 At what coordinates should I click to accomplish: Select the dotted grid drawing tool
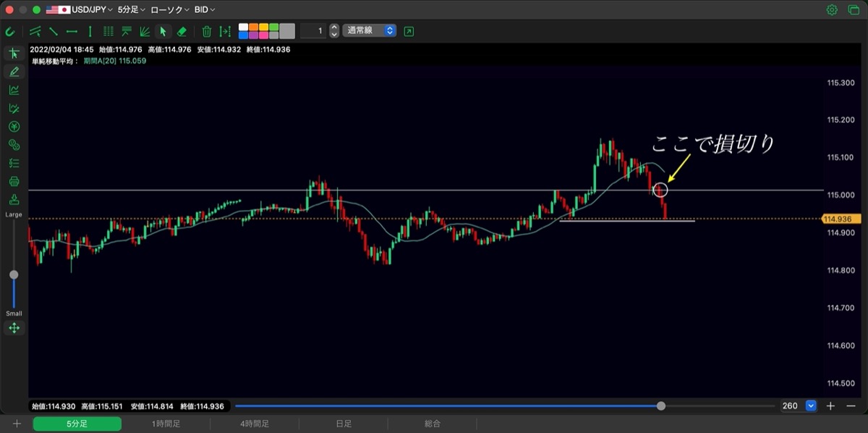coord(109,31)
